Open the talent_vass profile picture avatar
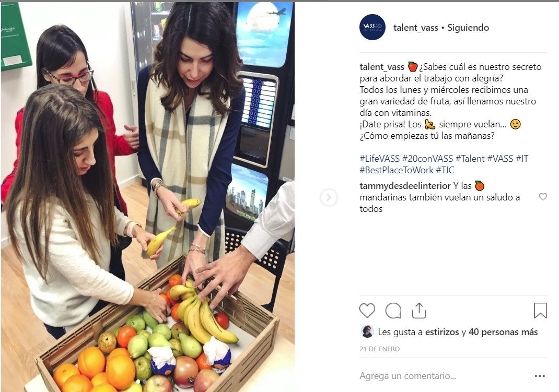 point(372,28)
